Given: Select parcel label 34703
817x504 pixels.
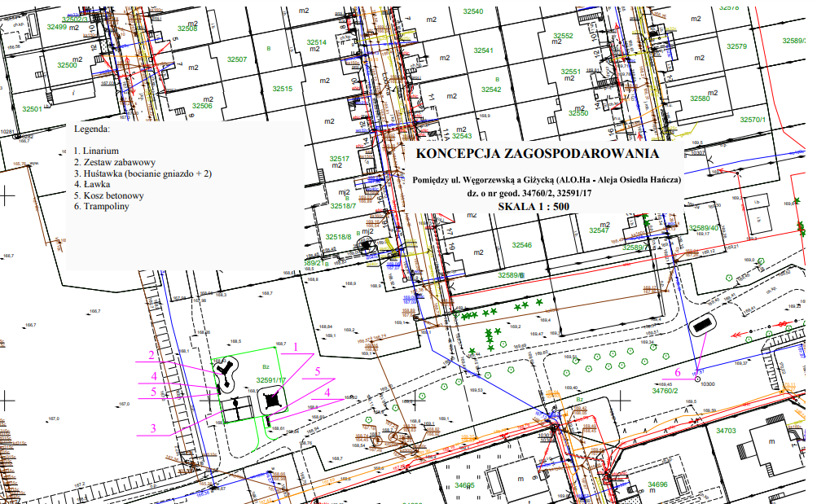Looking at the screenshot, I should tap(726, 431).
